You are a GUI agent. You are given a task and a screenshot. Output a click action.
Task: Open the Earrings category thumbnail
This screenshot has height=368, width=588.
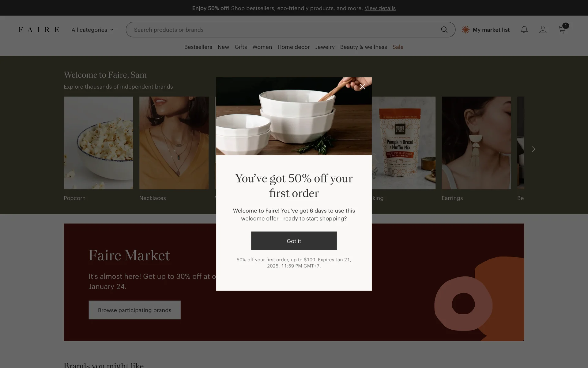pos(476,143)
